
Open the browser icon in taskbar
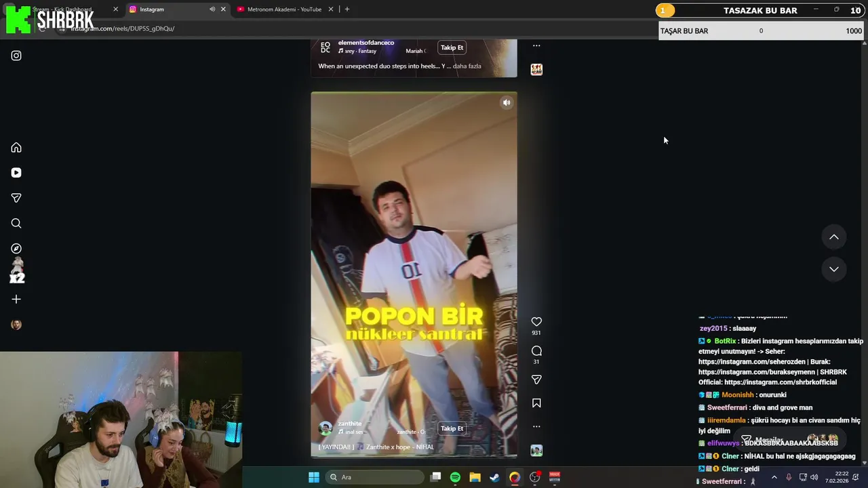[x=515, y=477]
